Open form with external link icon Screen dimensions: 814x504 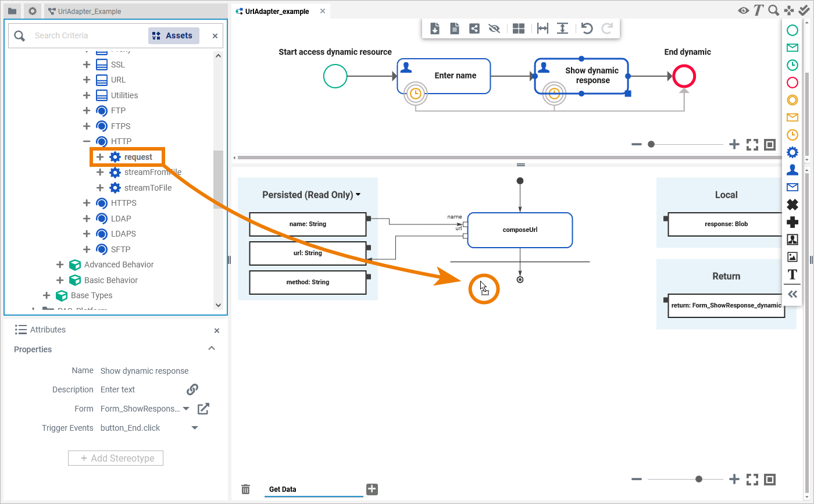(x=203, y=409)
